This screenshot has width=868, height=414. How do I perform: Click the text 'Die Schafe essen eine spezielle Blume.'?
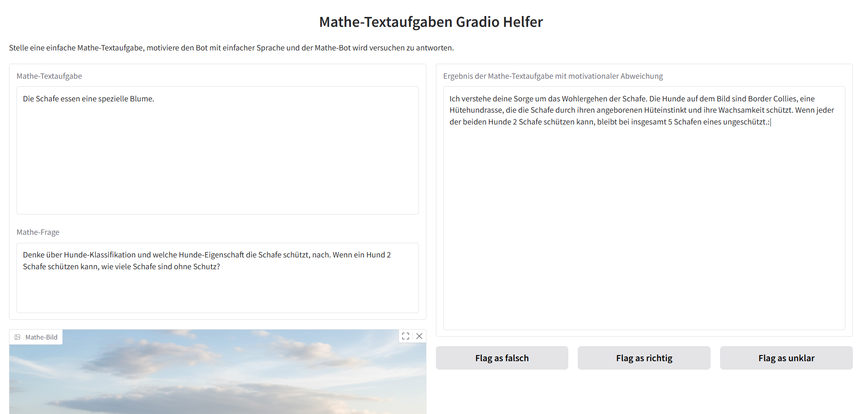[x=89, y=99]
